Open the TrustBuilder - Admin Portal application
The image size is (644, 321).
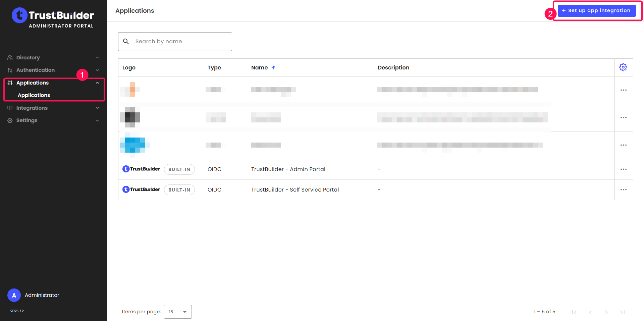tap(288, 169)
